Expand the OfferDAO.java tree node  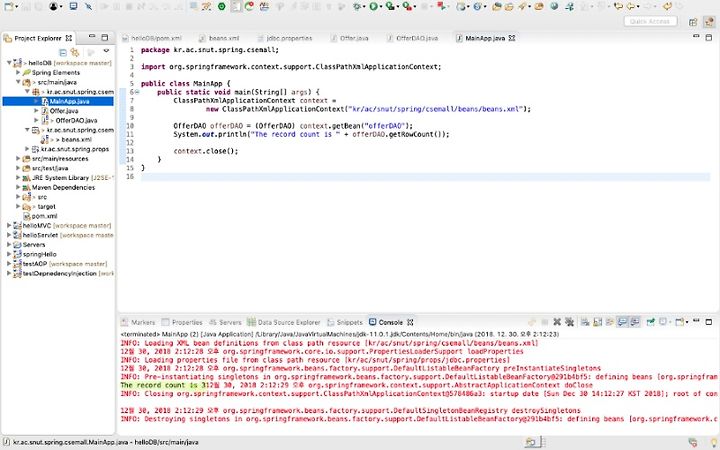click(x=36, y=120)
